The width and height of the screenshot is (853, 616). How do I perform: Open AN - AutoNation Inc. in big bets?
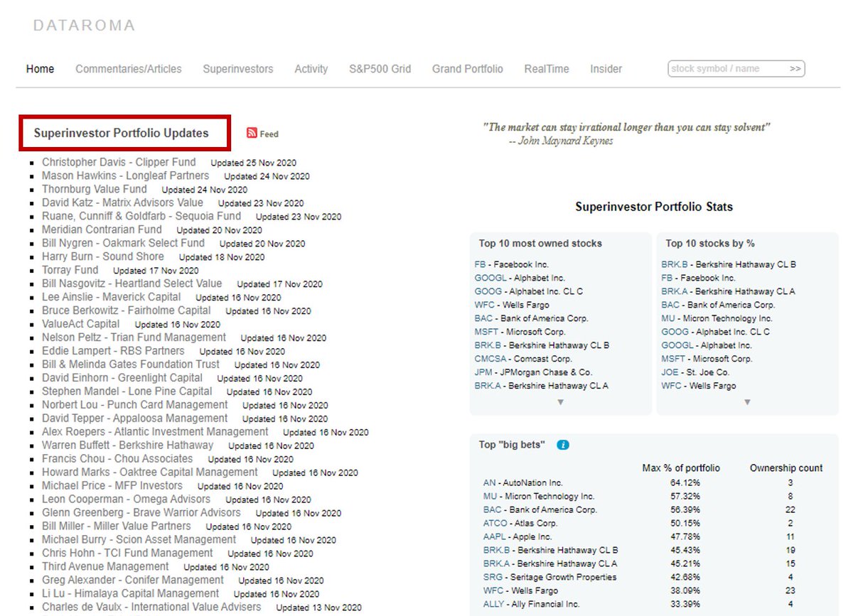522,483
